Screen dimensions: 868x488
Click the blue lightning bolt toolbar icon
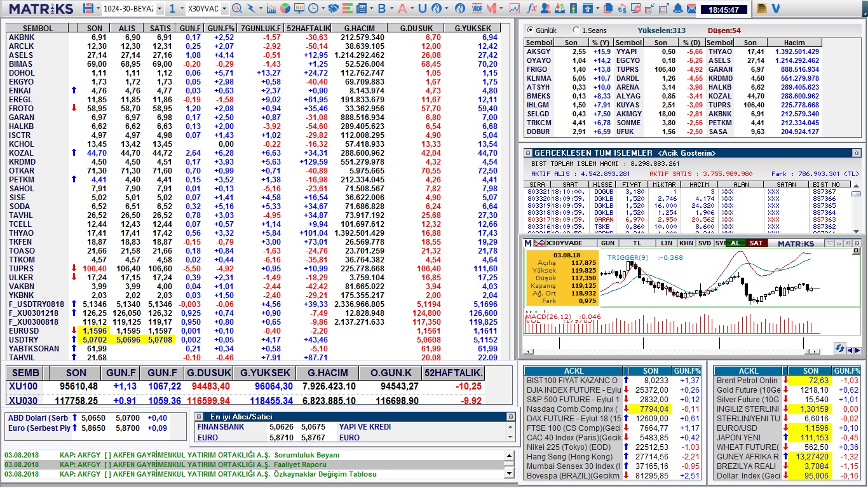point(251,9)
